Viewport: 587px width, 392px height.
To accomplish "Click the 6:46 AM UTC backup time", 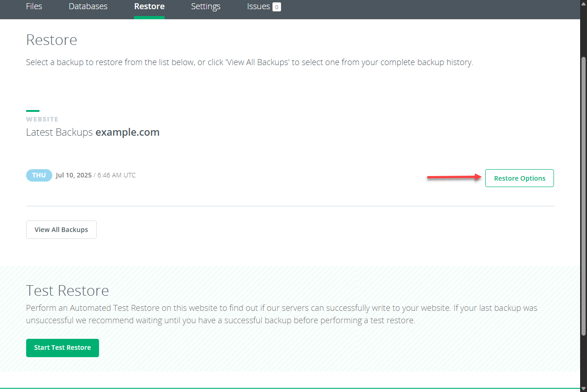I will (x=116, y=175).
